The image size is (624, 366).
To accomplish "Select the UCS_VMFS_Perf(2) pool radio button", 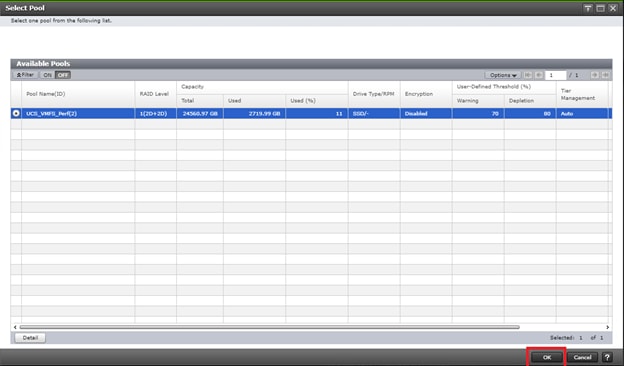I will [x=16, y=113].
